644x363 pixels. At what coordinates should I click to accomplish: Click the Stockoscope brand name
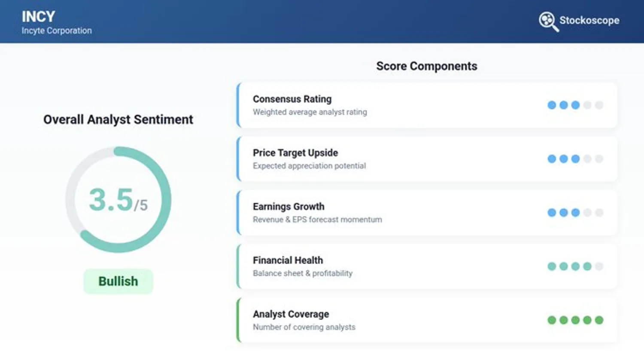[x=589, y=21]
